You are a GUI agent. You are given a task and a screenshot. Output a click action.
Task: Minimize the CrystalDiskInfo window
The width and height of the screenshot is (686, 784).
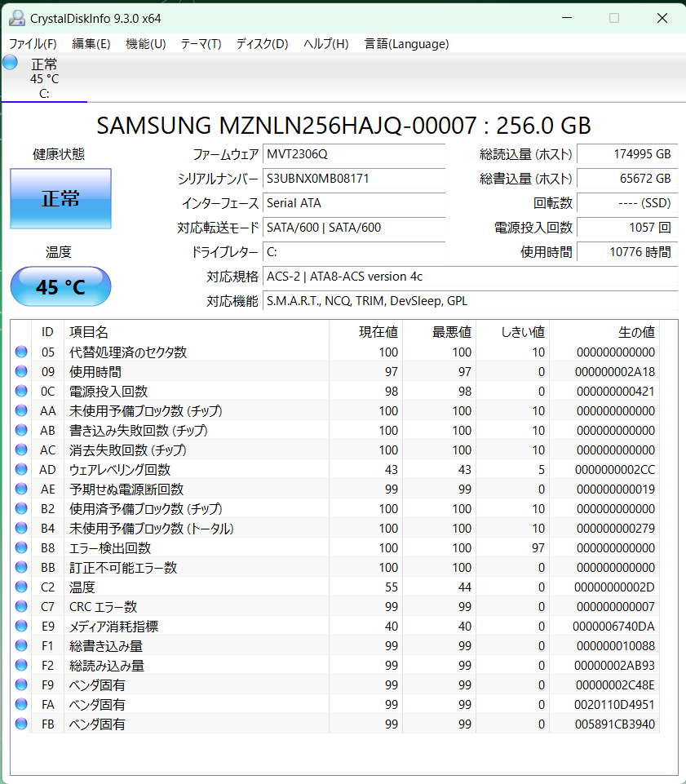click(567, 18)
